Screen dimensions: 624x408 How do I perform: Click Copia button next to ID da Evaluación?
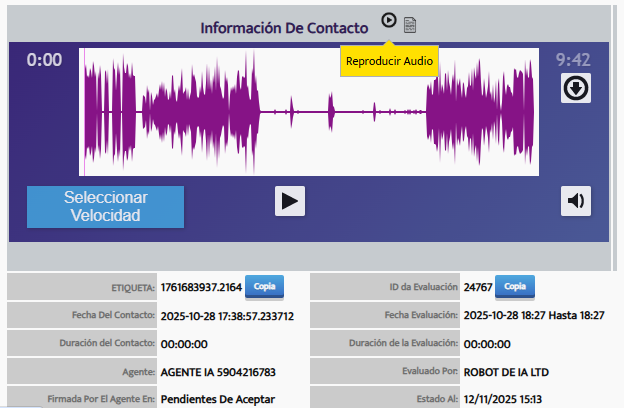pos(514,287)
